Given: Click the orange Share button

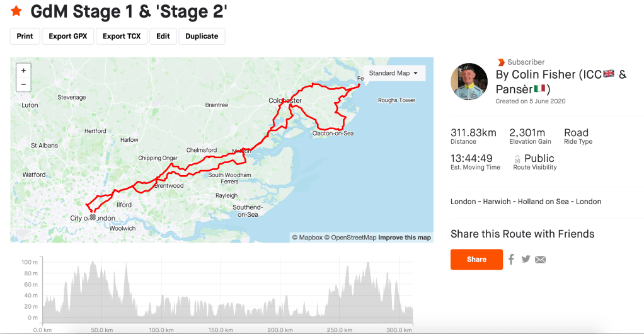Looking at the screenshot, I should click(x=476, y=259).
